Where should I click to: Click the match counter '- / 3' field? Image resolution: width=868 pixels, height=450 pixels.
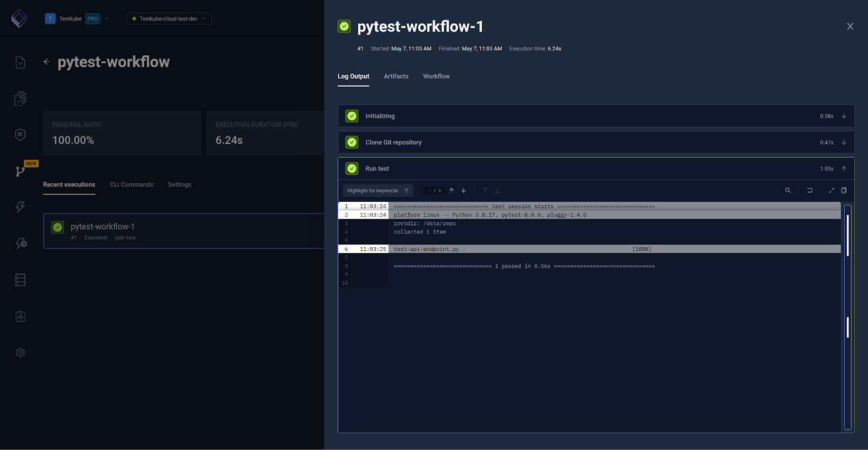pyautogui.click(x=435, y=191)
